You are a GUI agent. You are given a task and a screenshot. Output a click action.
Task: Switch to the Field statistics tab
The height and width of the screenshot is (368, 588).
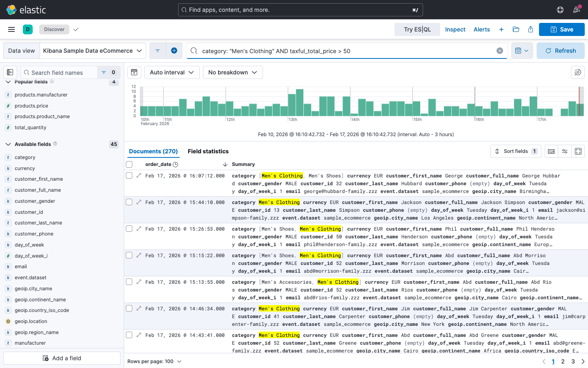208,151
